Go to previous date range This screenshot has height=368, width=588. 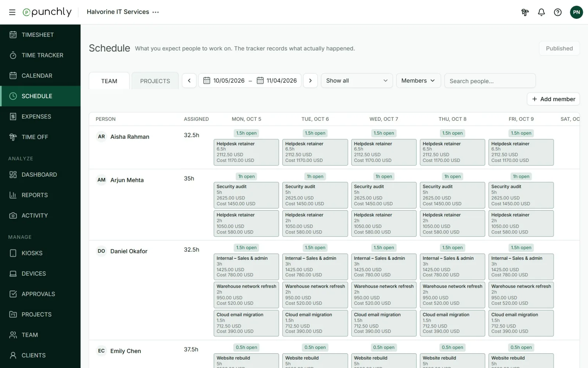tap(189, 81)
